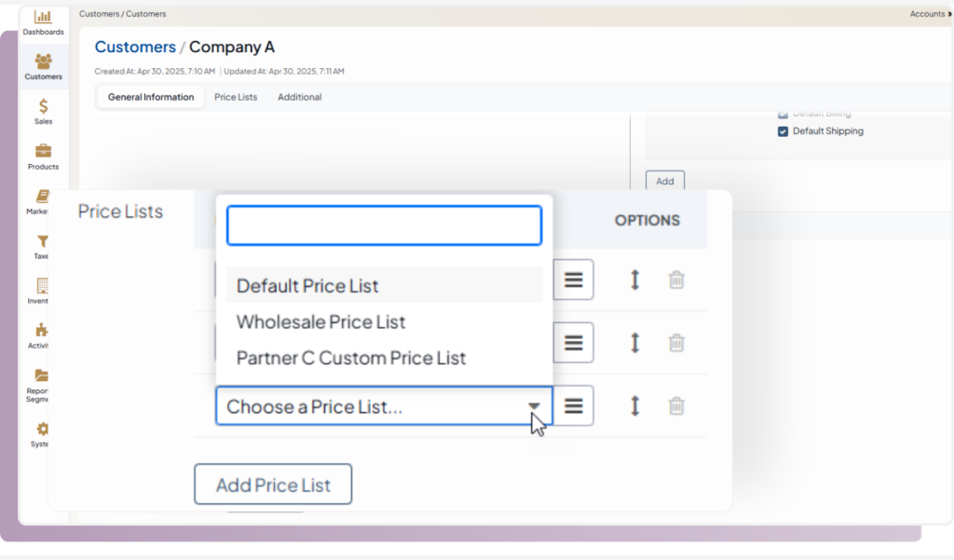The image size is (954, 560).
Task: Click the Add button under address
Action: [x=664, y=181]
